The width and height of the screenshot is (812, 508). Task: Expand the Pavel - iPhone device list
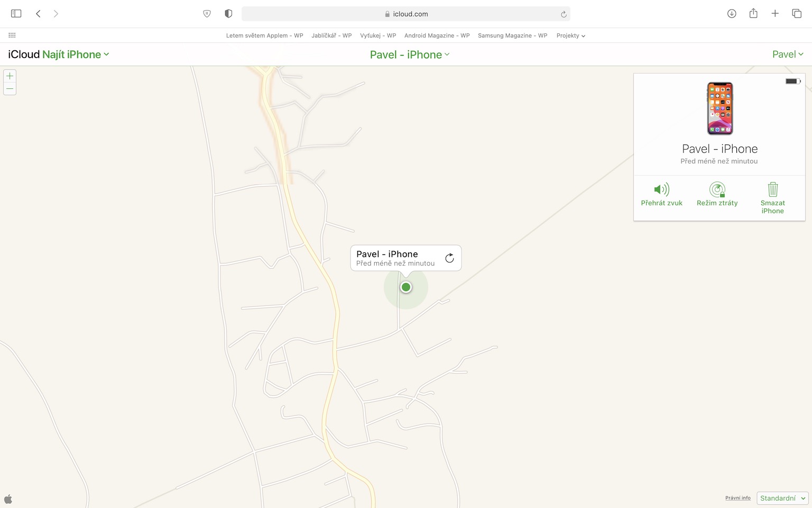(x=410, y=55)
